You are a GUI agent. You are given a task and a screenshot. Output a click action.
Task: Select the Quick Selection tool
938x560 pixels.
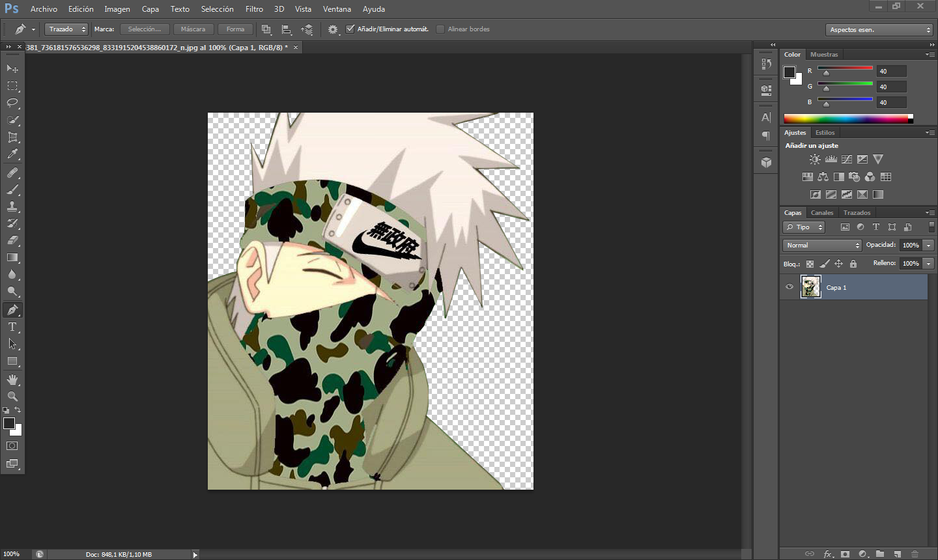coord(12,120)
